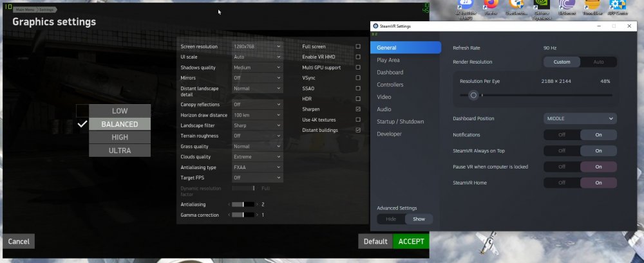Expand the Distant landscape detail dropdown
Screen dimensions: 644x263
click(257, 88)
